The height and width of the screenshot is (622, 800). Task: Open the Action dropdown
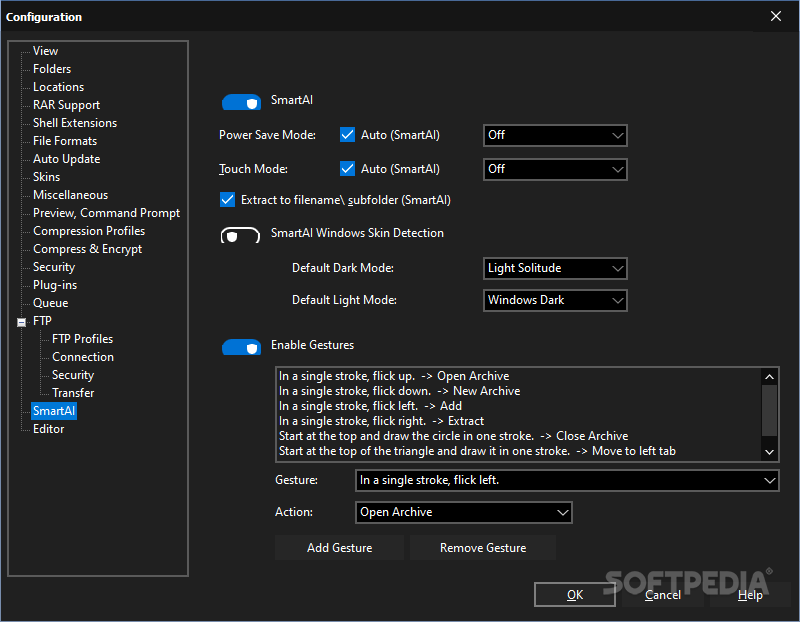463,512
